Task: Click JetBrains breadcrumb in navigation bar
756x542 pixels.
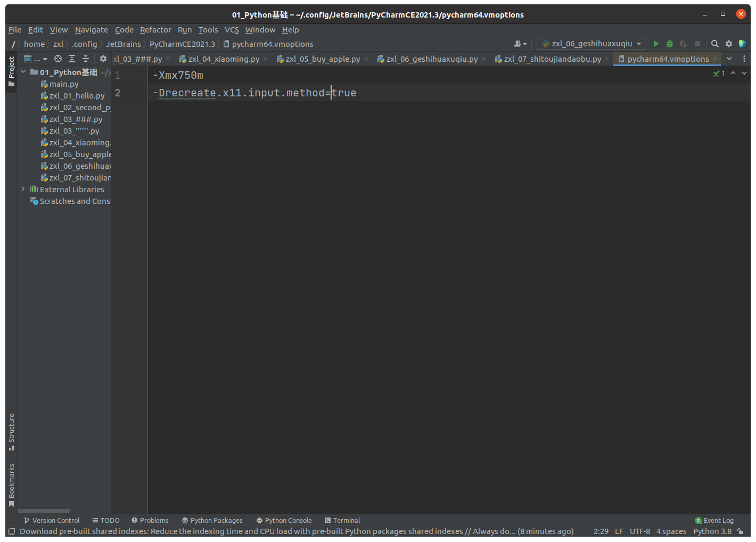Action: (124, 44)
